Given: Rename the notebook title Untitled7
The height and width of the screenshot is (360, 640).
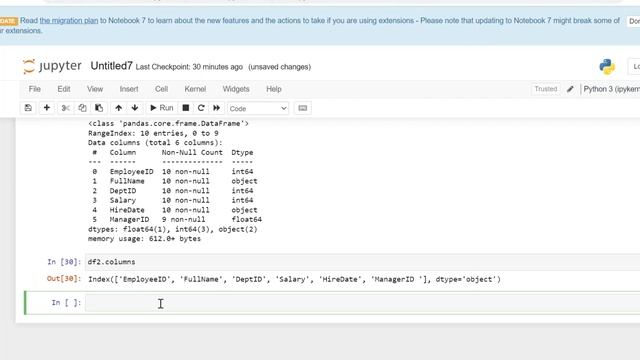Looking at the screenshot, I should click(111, 66).
